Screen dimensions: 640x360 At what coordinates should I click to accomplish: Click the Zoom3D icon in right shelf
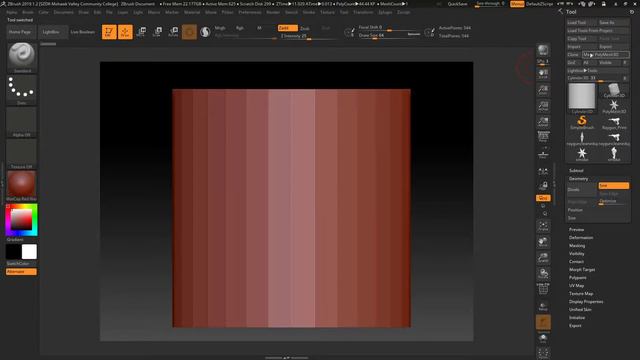[543, 258]
